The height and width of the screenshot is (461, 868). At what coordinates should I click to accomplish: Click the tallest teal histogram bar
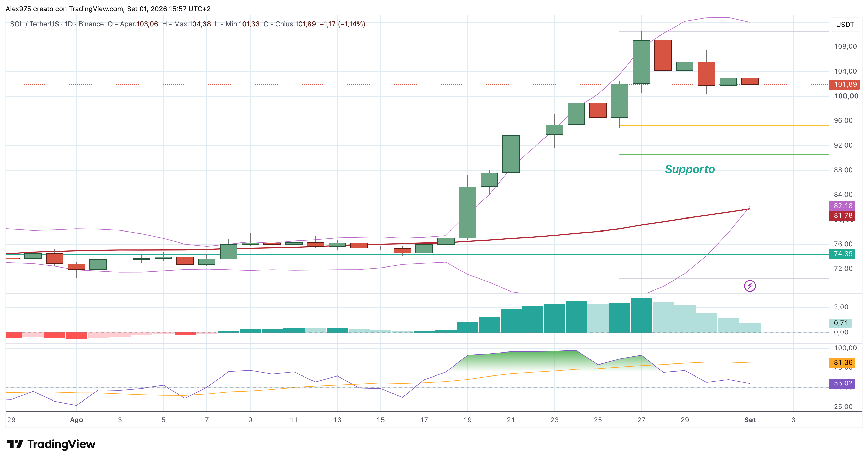(x=641, y=316)
